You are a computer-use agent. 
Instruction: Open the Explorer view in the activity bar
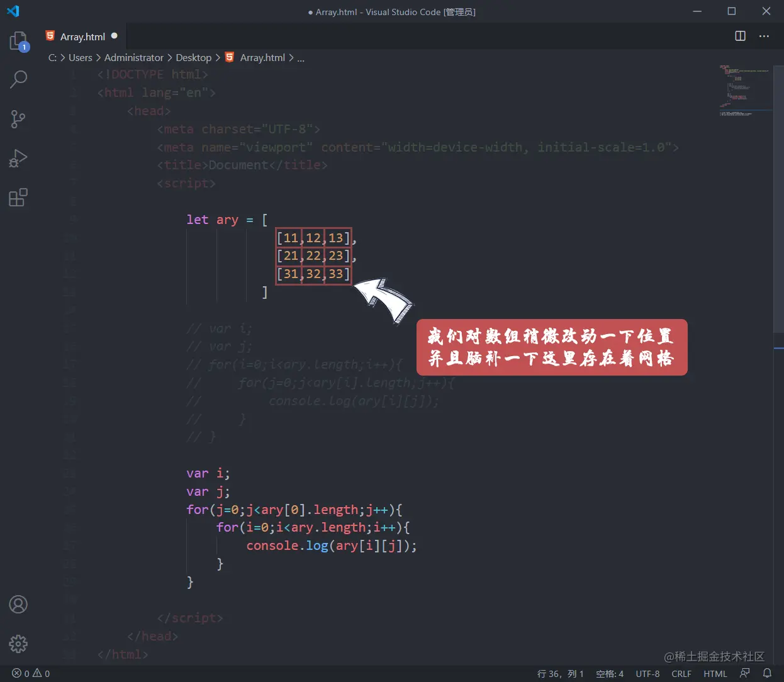18,40
